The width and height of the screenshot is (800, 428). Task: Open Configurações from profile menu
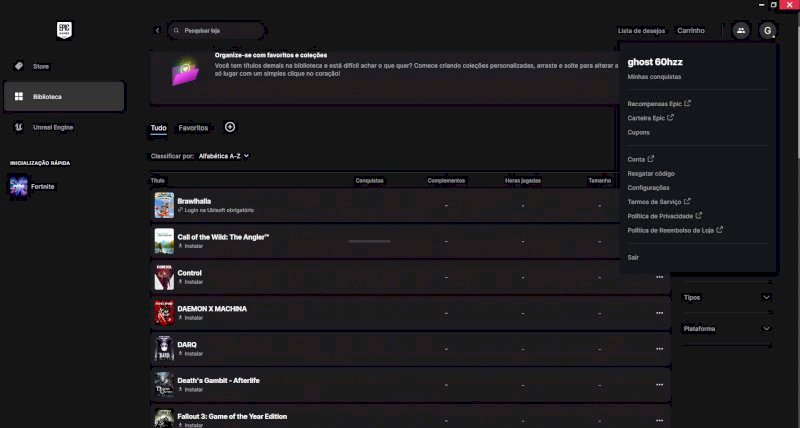[648, 188]
